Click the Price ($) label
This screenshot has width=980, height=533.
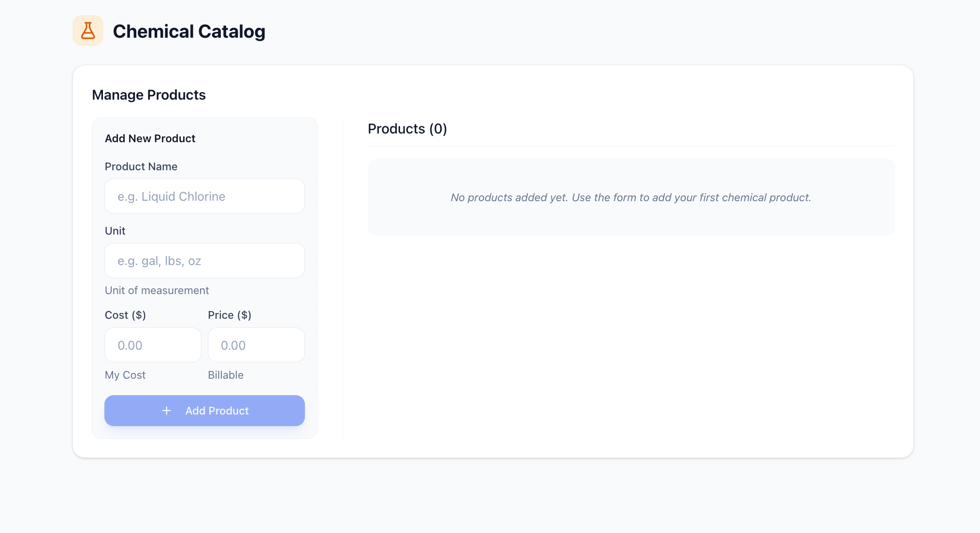pos(230,315)
